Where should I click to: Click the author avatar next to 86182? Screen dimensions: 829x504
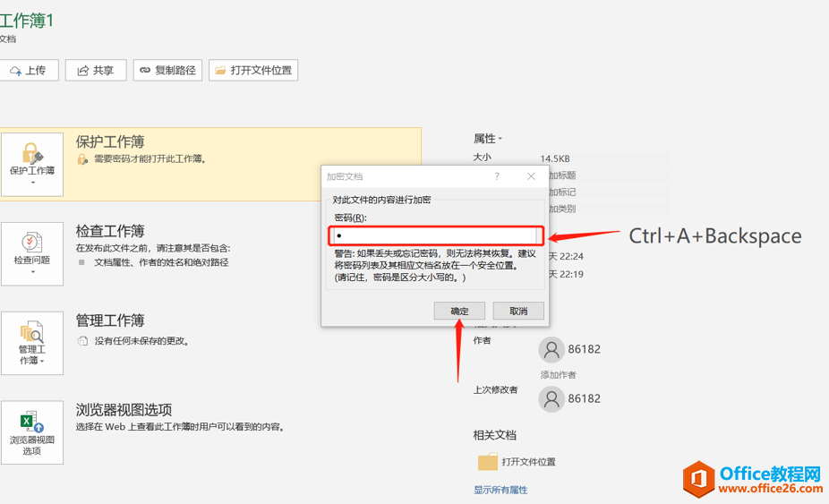pyautogui.click(x=551, y=349)
